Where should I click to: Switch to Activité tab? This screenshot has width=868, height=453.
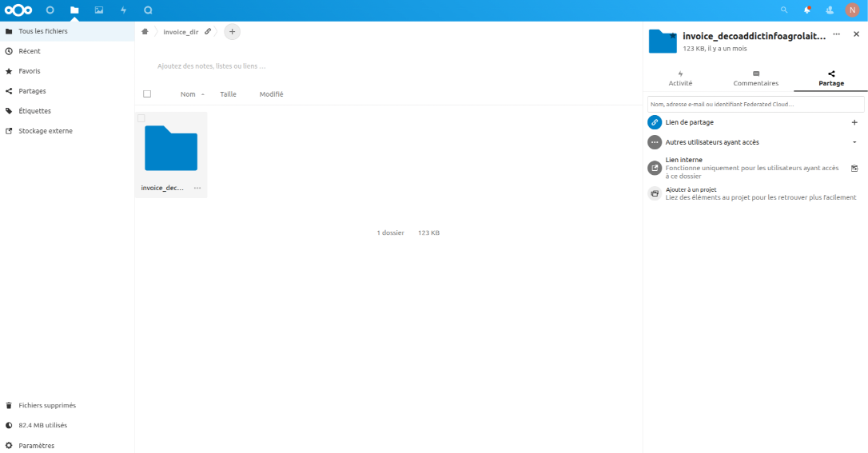click(x=680, y=78)
